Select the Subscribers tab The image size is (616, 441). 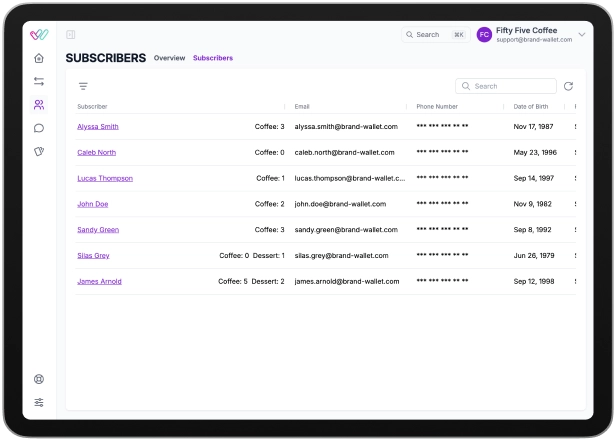pos(212,58)
